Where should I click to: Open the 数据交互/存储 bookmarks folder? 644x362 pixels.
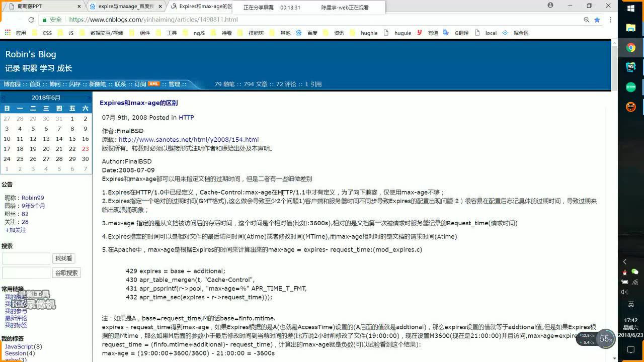(101, 33)
